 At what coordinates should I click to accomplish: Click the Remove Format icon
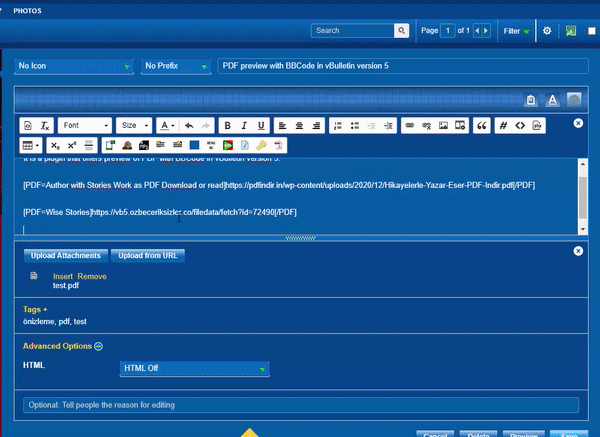click(x=45, y=126)
